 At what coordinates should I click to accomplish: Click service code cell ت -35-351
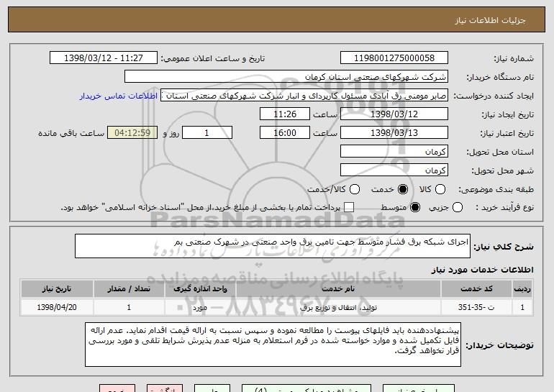click(476, 307)
